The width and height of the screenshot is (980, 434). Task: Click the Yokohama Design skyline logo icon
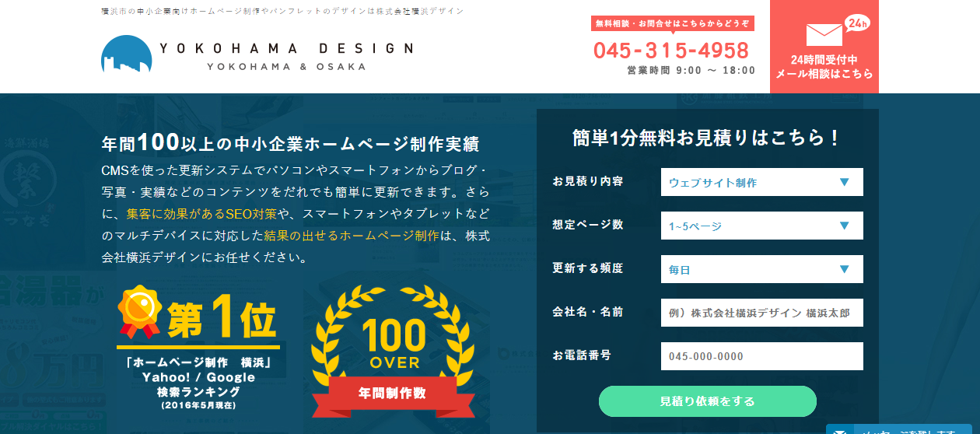coord(126,54)
